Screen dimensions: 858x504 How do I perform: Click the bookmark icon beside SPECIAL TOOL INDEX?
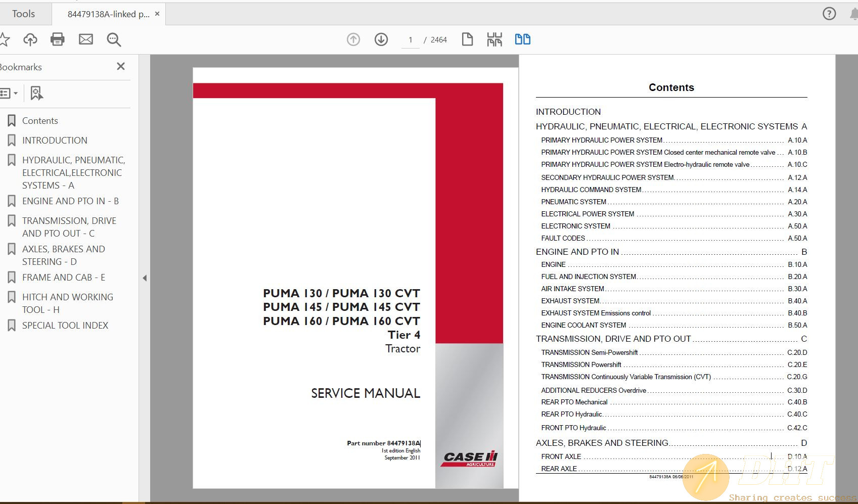tap(11, 326)
